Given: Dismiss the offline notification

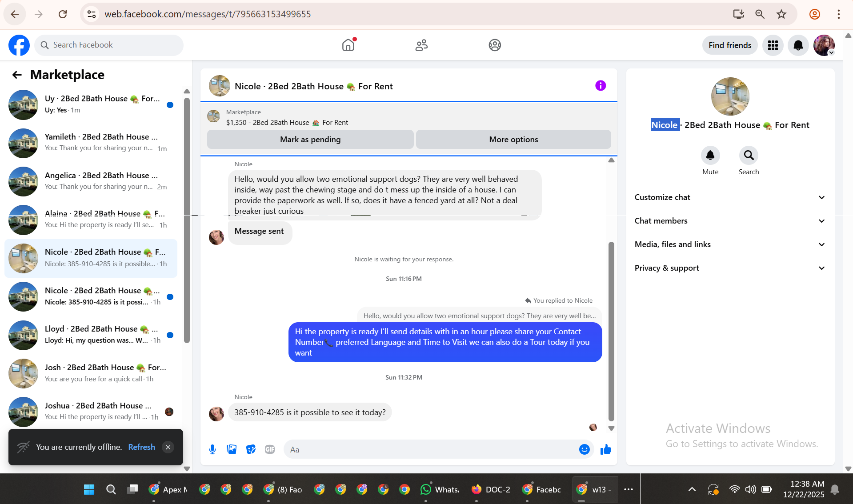Looking at the screenshot, I should tap(168, 447).
